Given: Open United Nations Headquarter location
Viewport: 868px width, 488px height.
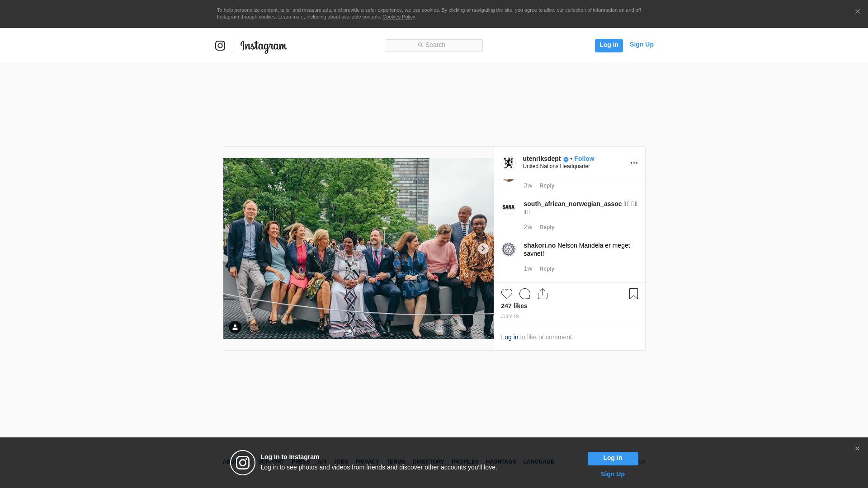Looking at the screenshot, I should pos(556,166).
